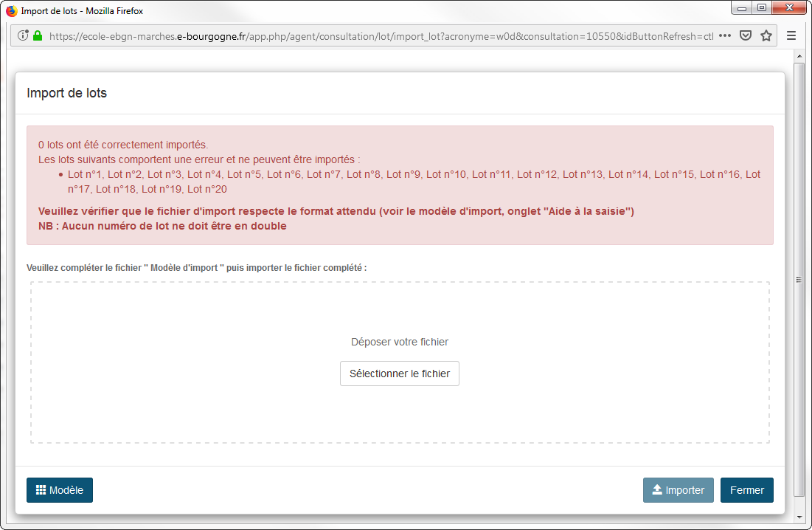Click the green padlock security icon
This screenshot has width=812, height=530.
coord(38,35)
